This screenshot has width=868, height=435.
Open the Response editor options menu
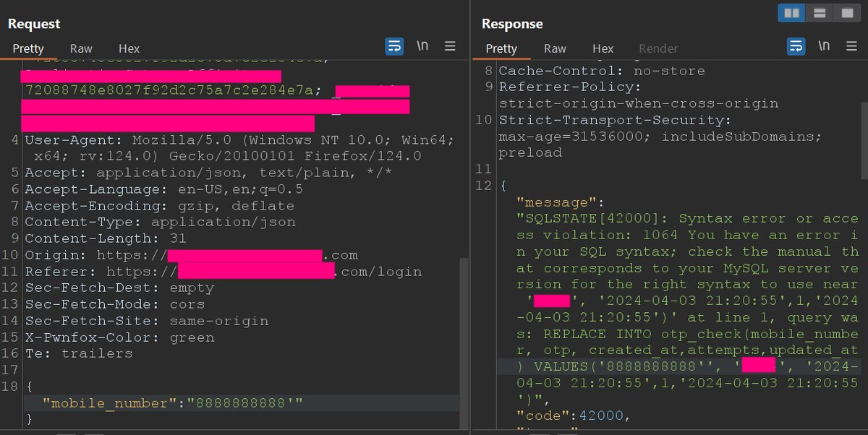(x=851, y=45)
